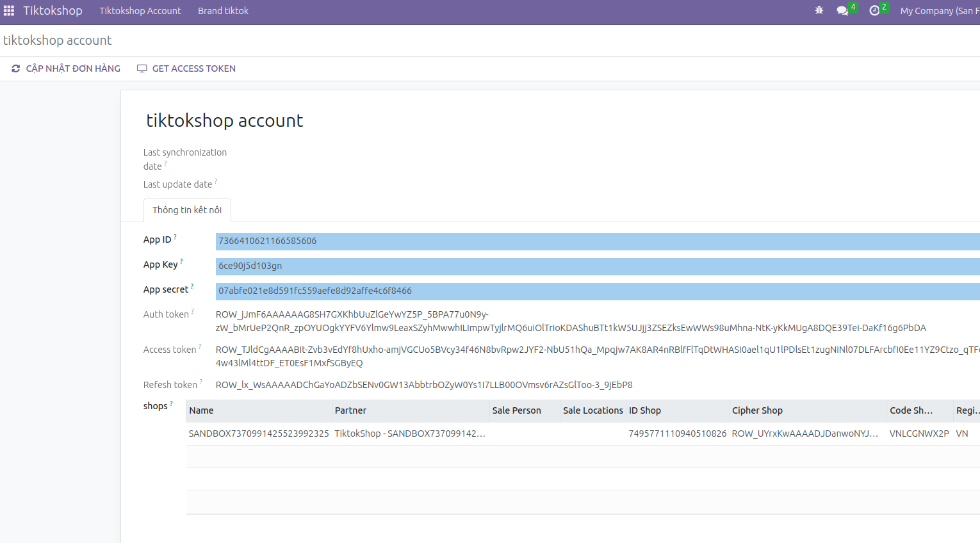The image size is (980, 543).
Task: Click the debug bug icon
Action: pyautogui.click(x=819, y=11)
